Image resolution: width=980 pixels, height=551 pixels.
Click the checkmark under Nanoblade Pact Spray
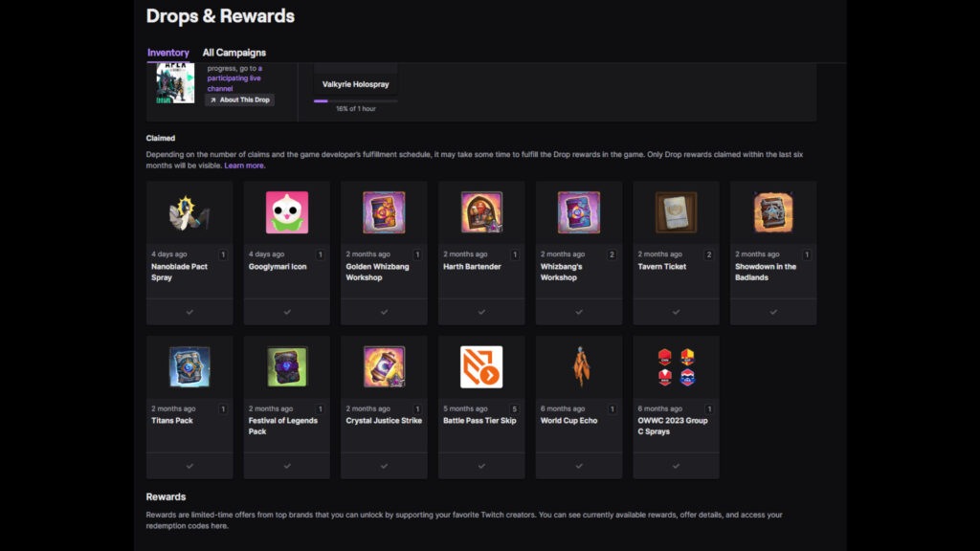click(x=189, y=311)
